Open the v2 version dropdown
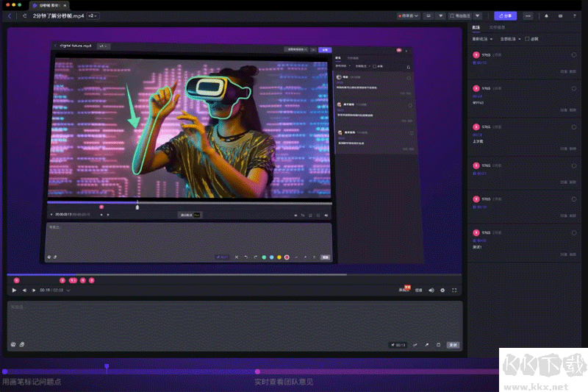 tap(93, 15)
